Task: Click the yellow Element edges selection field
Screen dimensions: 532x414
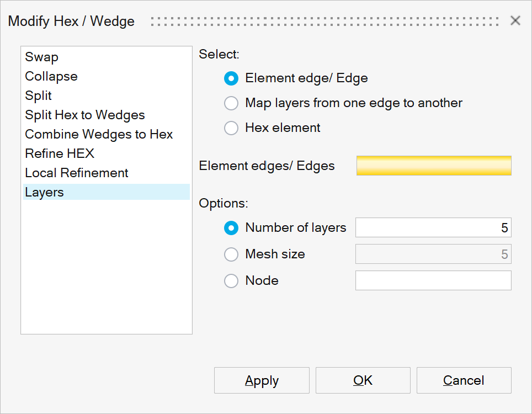Action: (x=434, y=166)
